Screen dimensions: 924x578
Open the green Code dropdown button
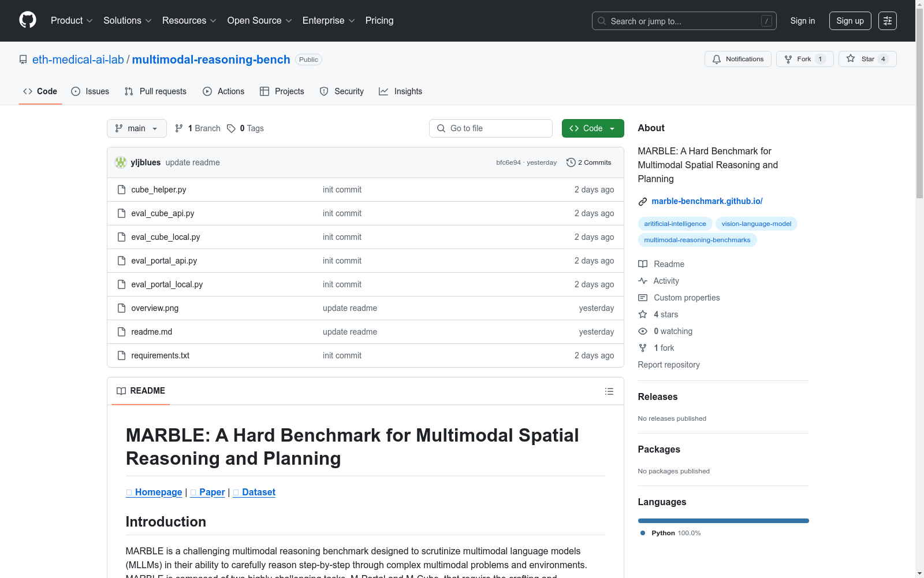593,128
